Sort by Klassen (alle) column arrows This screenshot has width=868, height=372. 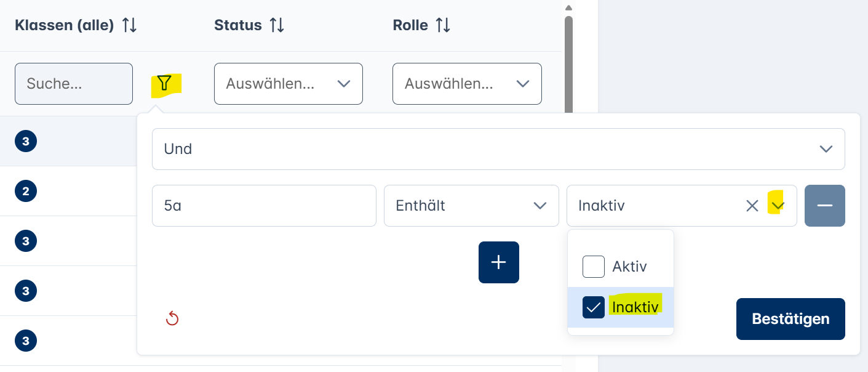(x=129, y=25)
